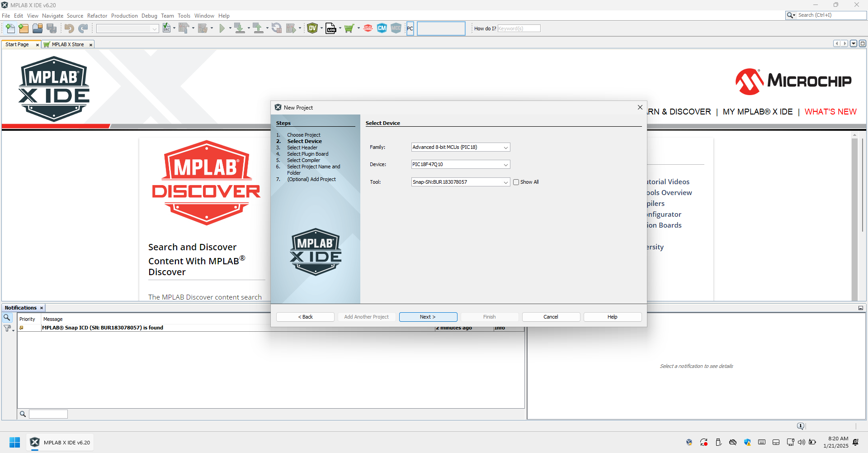Screen dimensions: 868x453
Task: Click the volume tray icon
Action: coord(802,442)
